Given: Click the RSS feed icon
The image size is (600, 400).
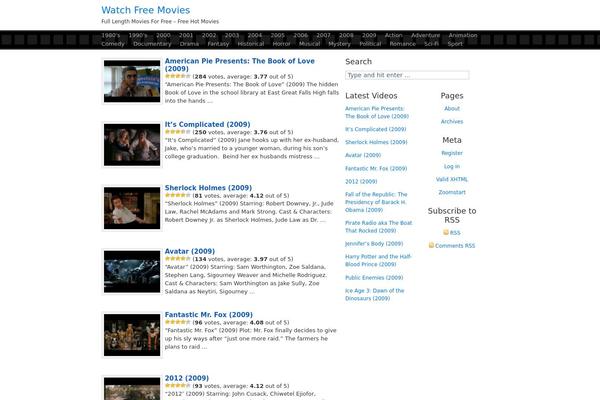Looking at the screenshot, I should pos(446,232).
